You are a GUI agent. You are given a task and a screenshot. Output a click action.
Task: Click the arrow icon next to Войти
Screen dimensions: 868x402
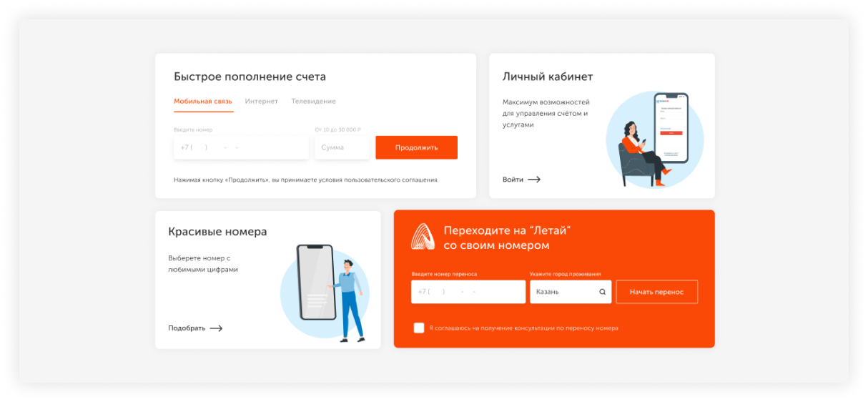pyautogui.click(x=534, y=180)
